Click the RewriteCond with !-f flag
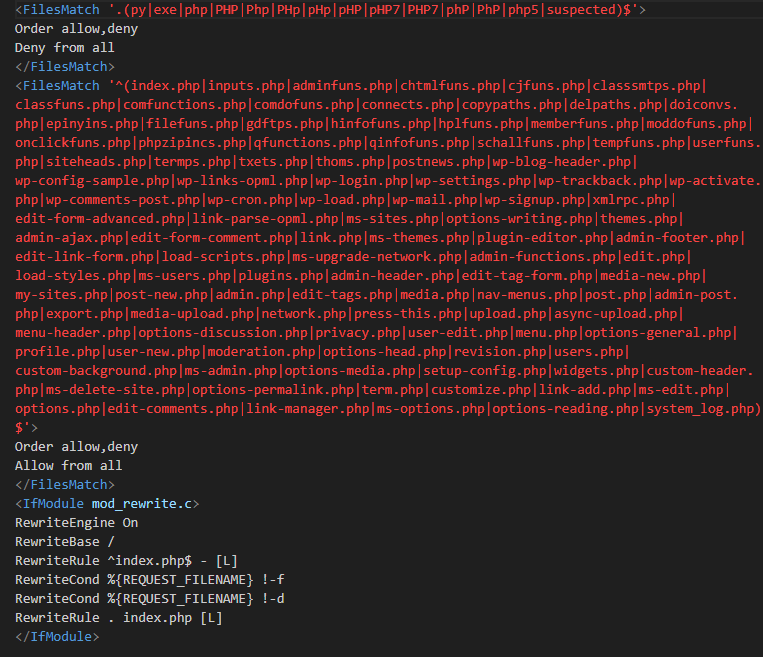763x657 pixels. click(x=149, y=580)
